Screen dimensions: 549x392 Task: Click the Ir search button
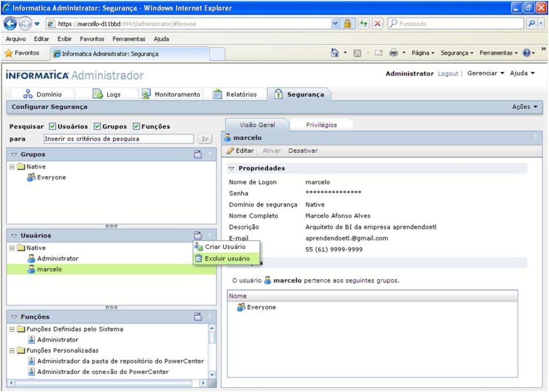pos(205,139)
